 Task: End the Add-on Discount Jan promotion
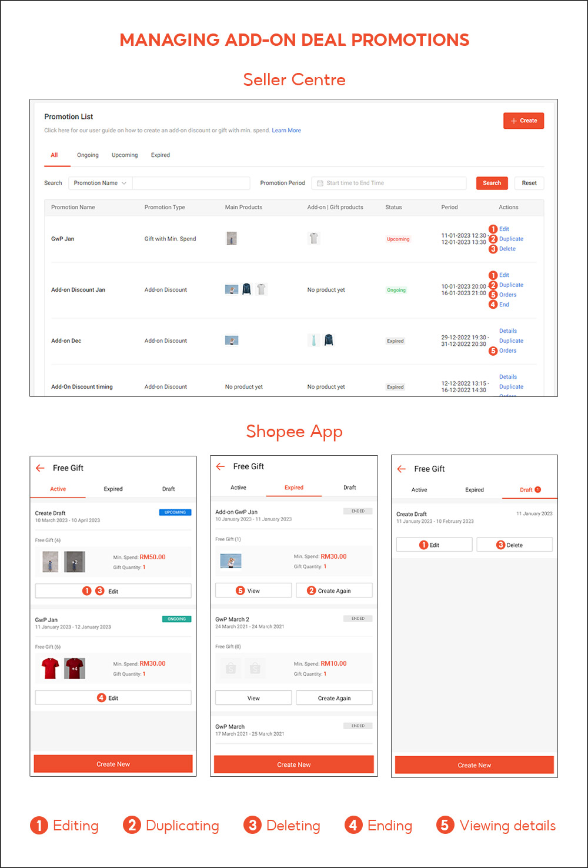click(x=503, y=305)
